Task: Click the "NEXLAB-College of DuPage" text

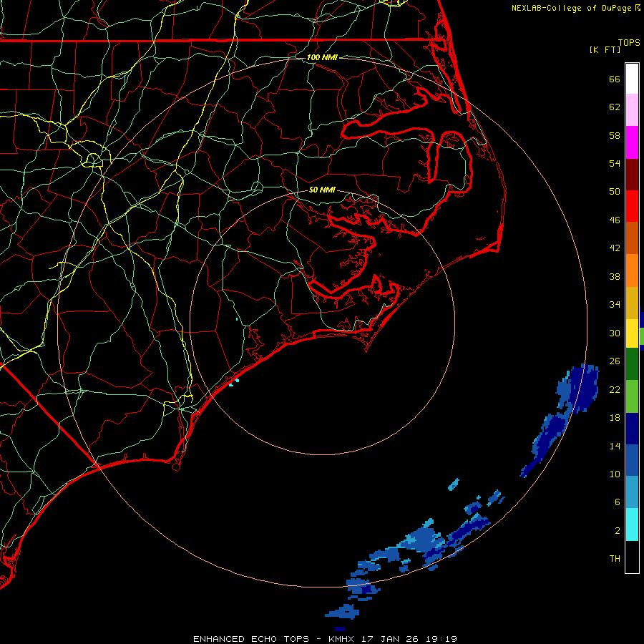Action: 571,8
